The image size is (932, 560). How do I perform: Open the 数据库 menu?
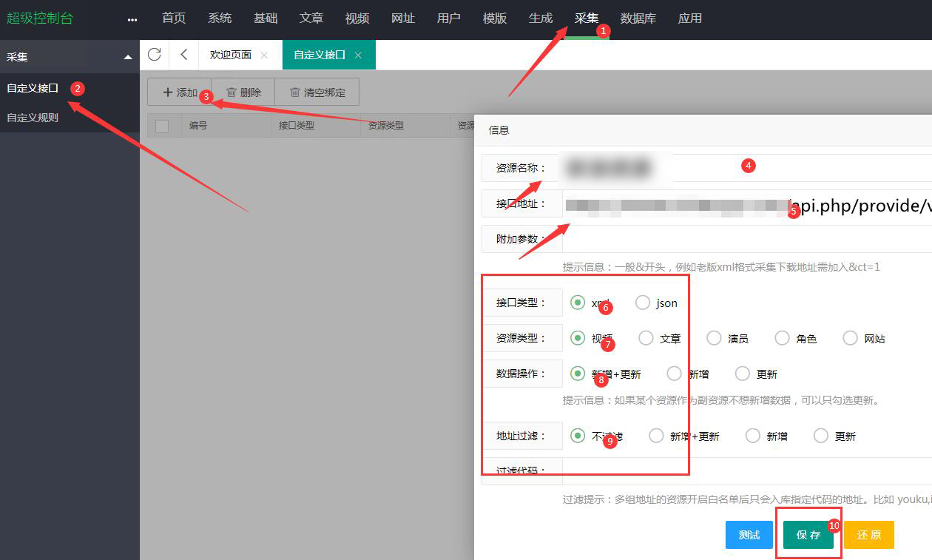[x=638, y=18]
